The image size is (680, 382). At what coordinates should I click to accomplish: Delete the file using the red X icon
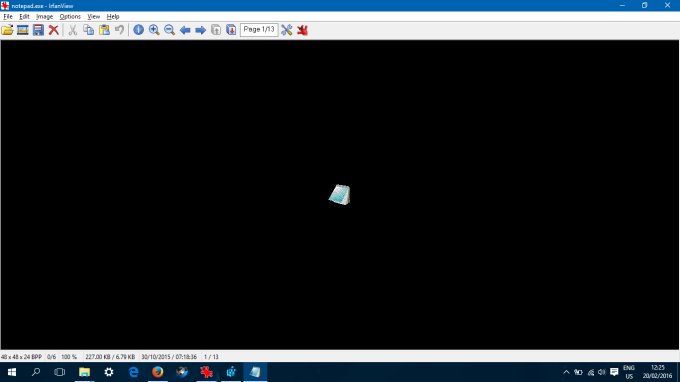tap(54, 30)
